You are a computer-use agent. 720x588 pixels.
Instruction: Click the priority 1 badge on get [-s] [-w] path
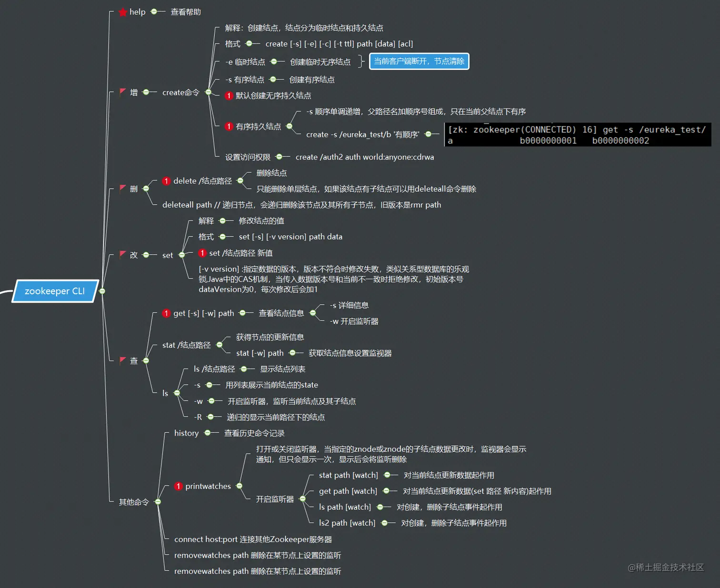[166, 313]
